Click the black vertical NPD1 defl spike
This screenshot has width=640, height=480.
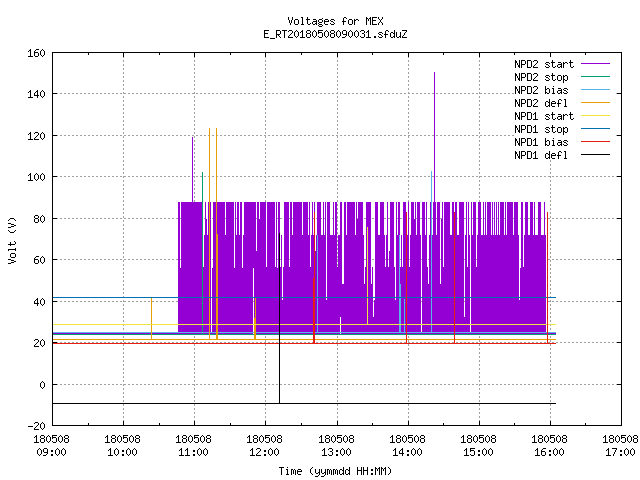280,318
